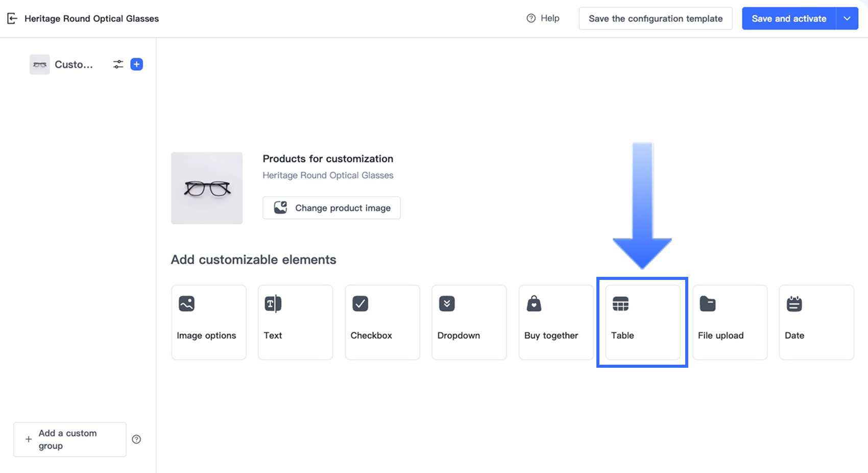Click Save the configuration template
The width and height of the screenshot is (868, 473).
click(x=656, y=19)
